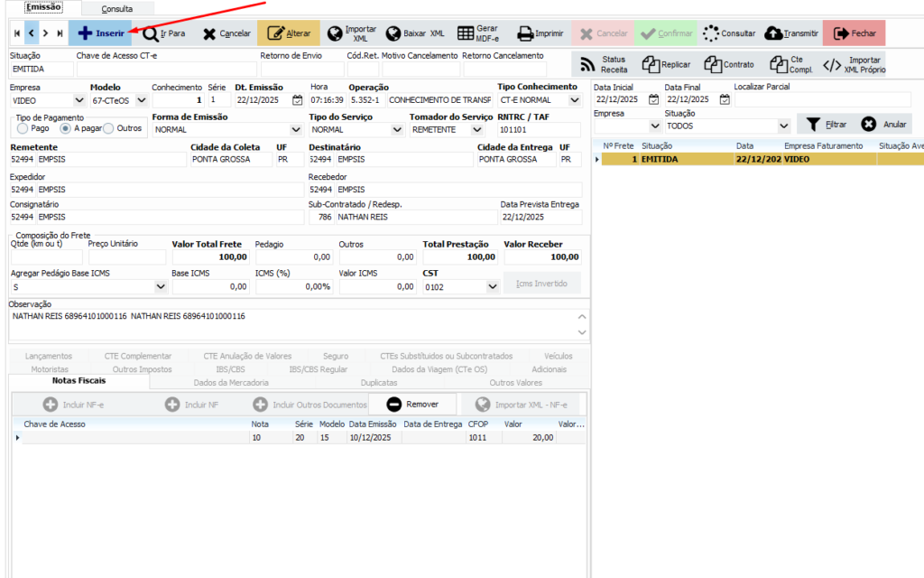The image size is (924, 578).
Task: Click inside the Observação text field
Action: tap(289, 323)
